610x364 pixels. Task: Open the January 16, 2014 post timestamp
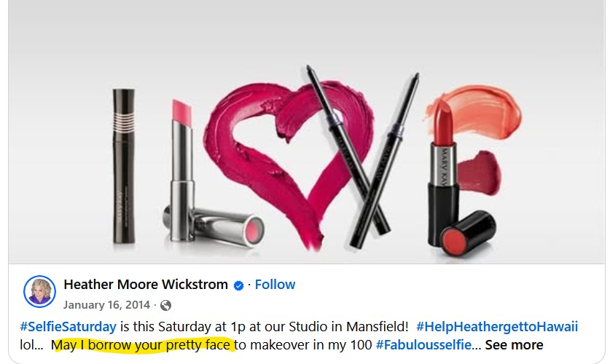pos(106,305)
